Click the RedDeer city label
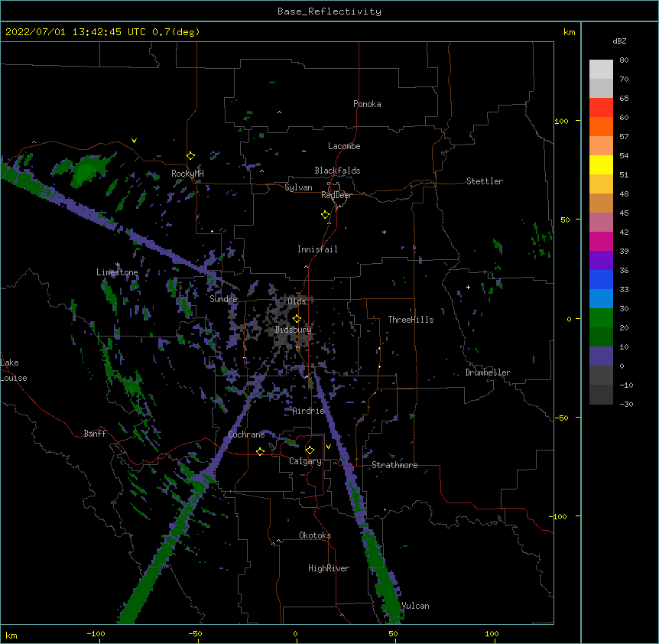The height and width of the screenshot is (644, 659). coord(336,195)
